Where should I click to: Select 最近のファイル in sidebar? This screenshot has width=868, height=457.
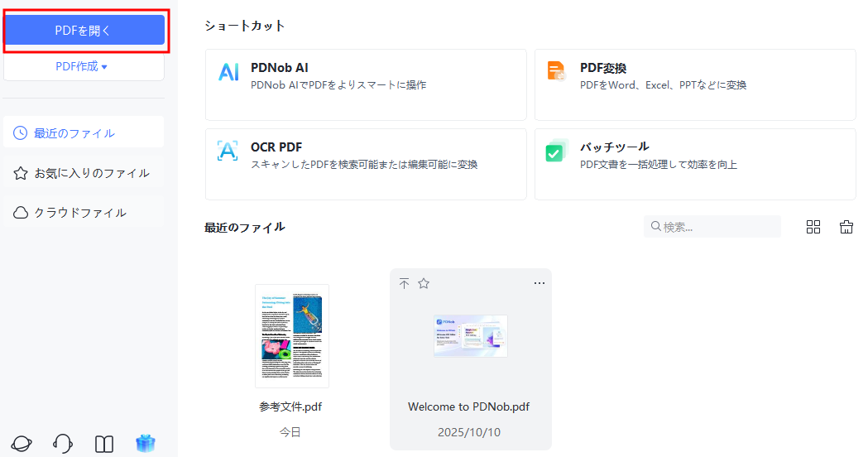point(84,133)
